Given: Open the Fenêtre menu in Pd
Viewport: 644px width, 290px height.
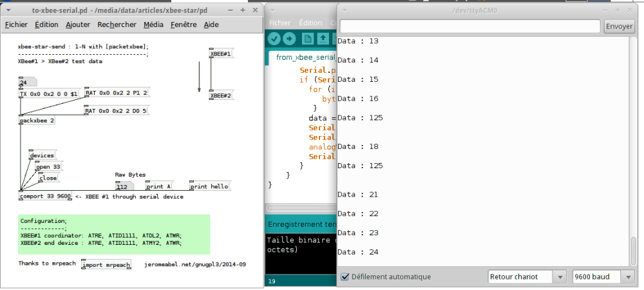Looking at the screenshot, I should click(184, 24).
